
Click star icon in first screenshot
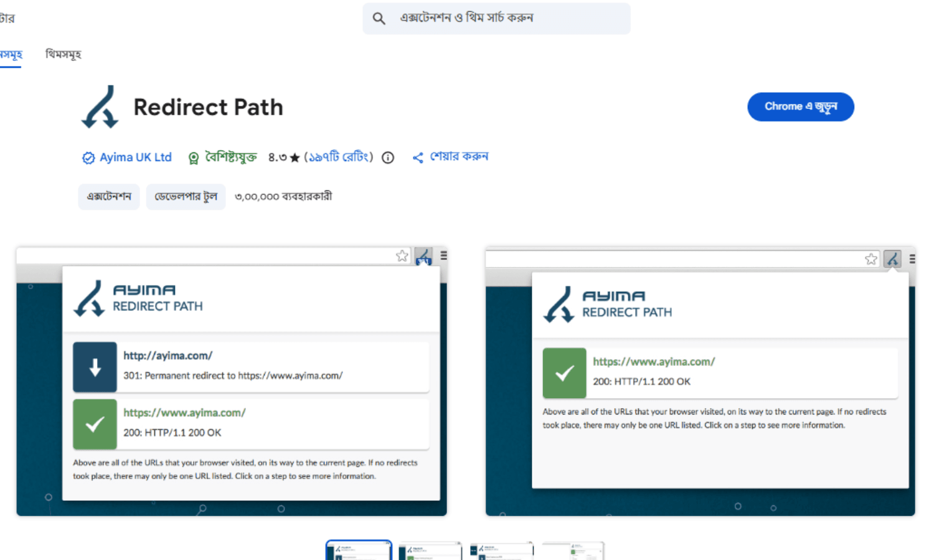point(402,256)
